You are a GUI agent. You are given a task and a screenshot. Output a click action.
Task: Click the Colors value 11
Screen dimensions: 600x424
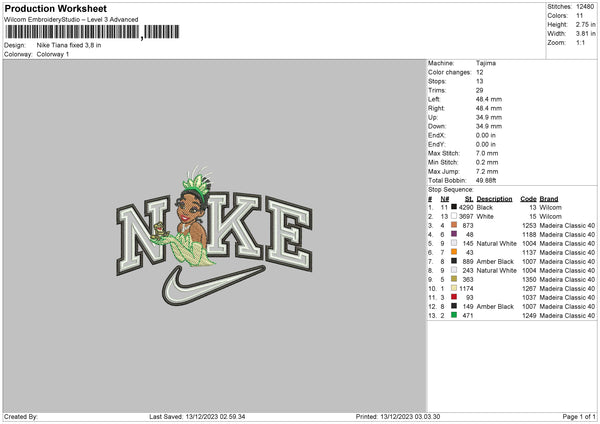coord(579,16)
